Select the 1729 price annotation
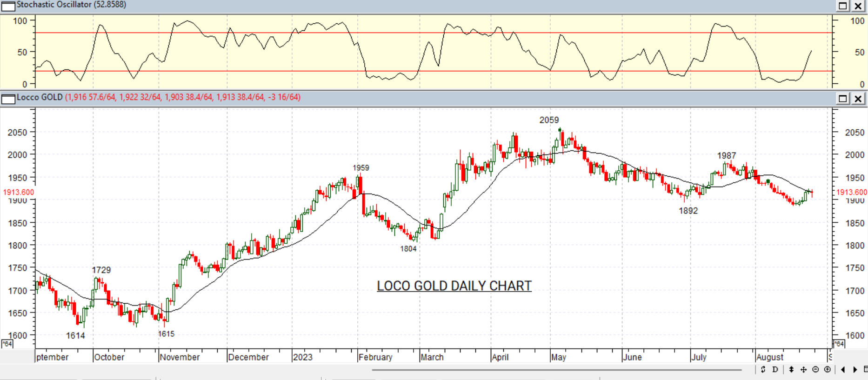Screen dimensions: 868x380 click(x=101, y=270)
